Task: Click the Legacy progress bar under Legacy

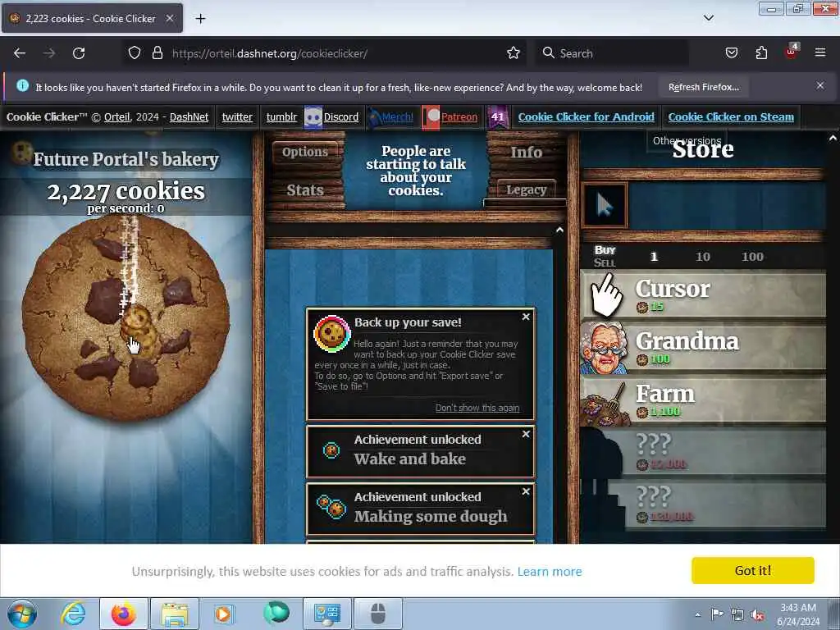Action: (524, 203)
